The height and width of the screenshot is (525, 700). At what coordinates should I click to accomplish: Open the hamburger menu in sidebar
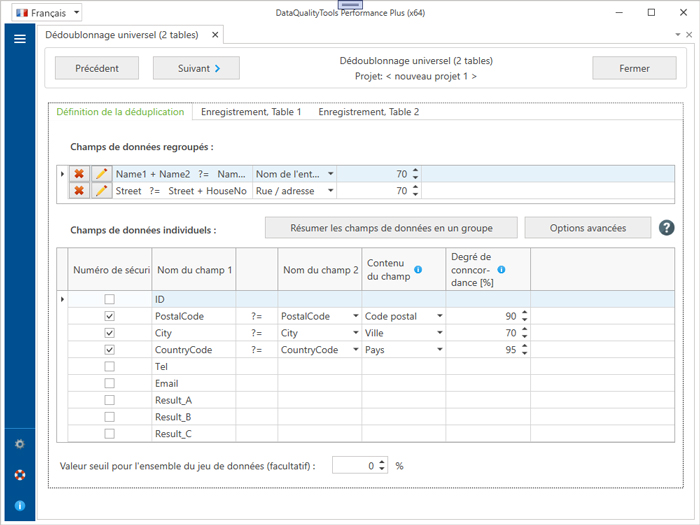pyautogui.click(x=19, y=39)
